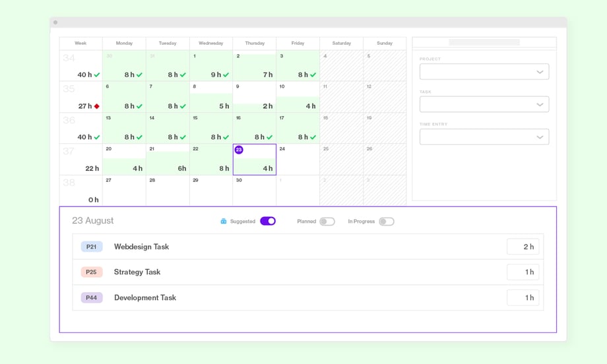Select Tuesday 28 in week 38
The image size is (607, 364).
(168, 191)
